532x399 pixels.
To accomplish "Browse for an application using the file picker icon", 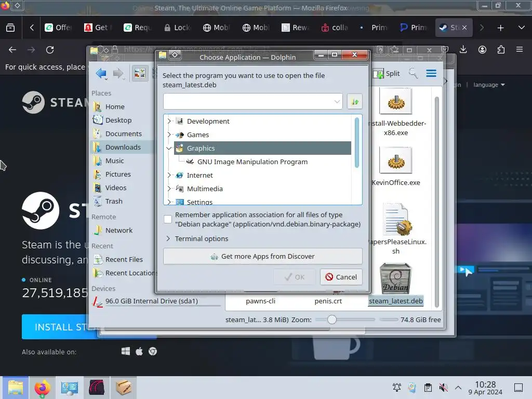I will [x=355, y=101].
